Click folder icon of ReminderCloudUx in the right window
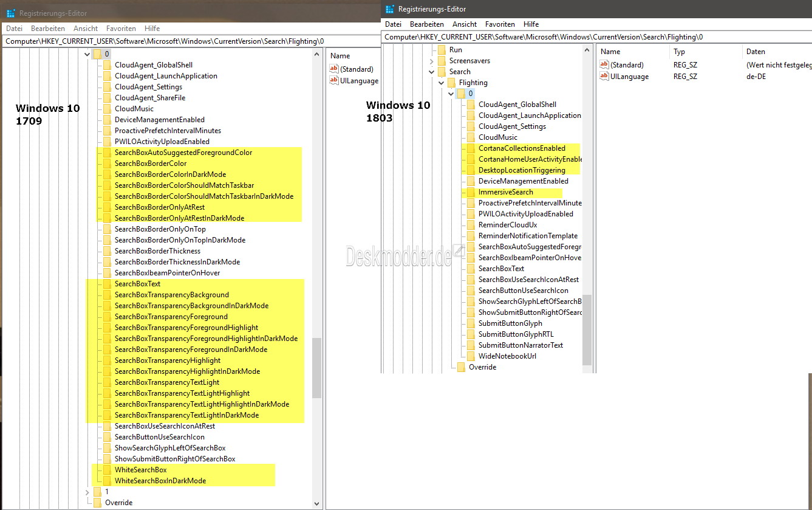The image size is (812, 510). tap(471, 225)
